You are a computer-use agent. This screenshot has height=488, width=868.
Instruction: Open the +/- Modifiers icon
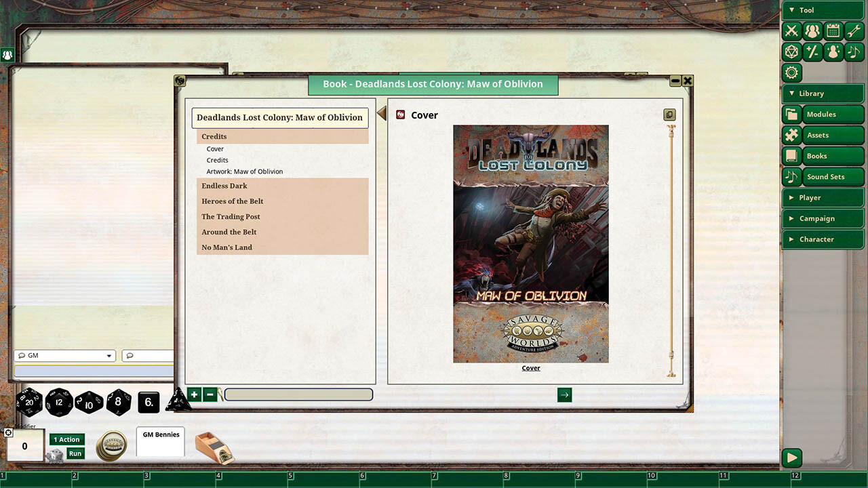click(812, 52)
